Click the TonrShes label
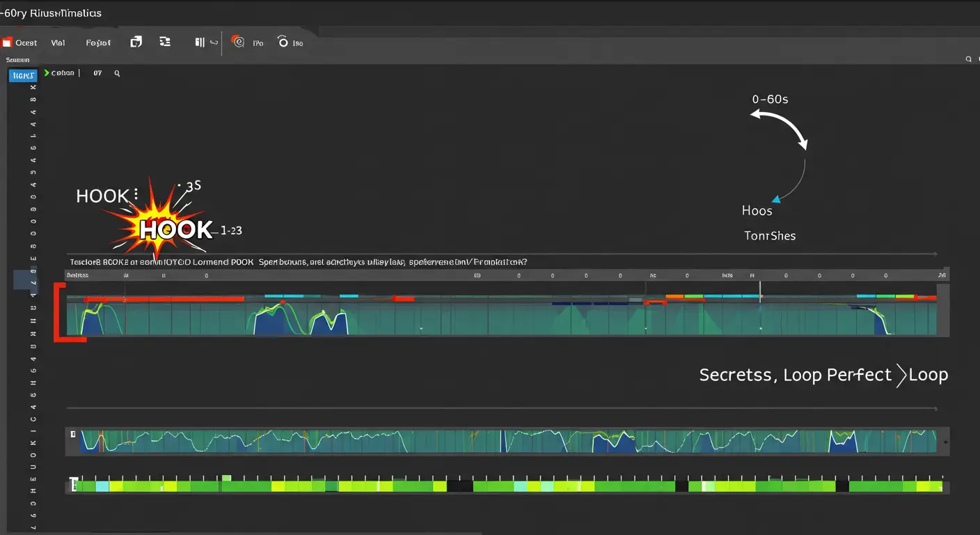Viewport: 980px width, 535px height. tap(770, 236)
